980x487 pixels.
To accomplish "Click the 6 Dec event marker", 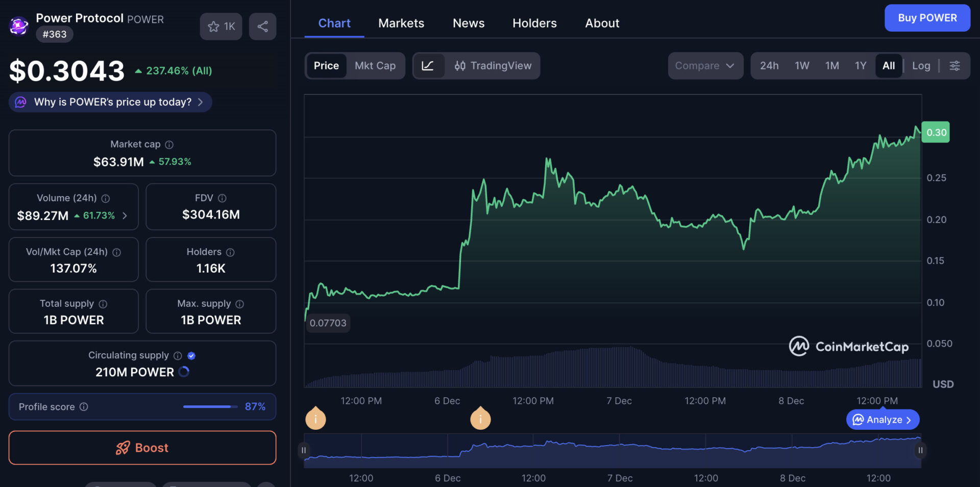I will tap(480, 419).
